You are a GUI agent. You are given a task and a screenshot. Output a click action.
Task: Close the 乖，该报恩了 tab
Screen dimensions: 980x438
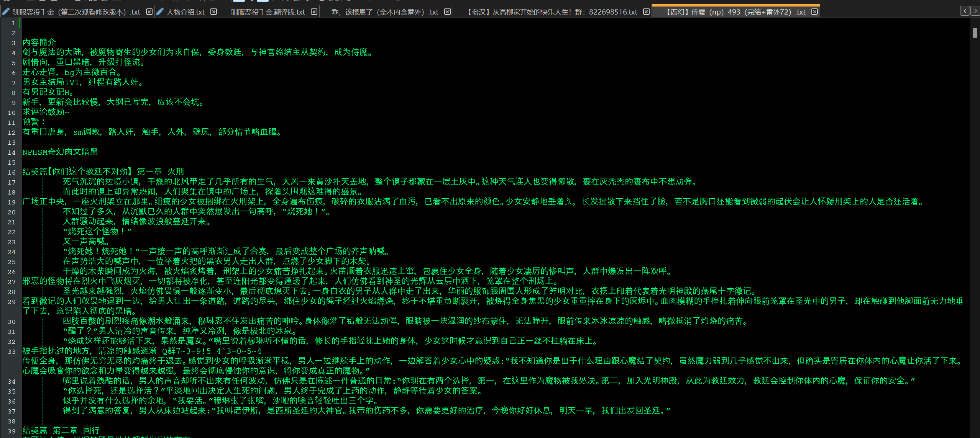[x=447, y=12]
